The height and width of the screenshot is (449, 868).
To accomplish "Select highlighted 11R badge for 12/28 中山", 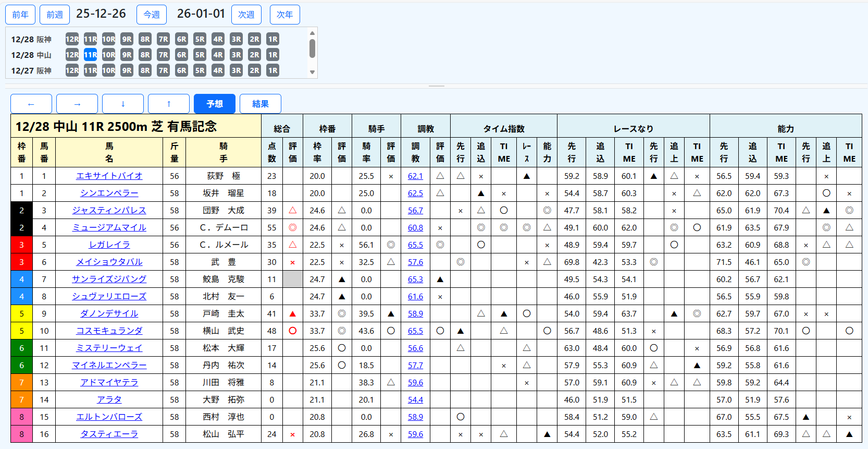I will click(x=90, y=55).
